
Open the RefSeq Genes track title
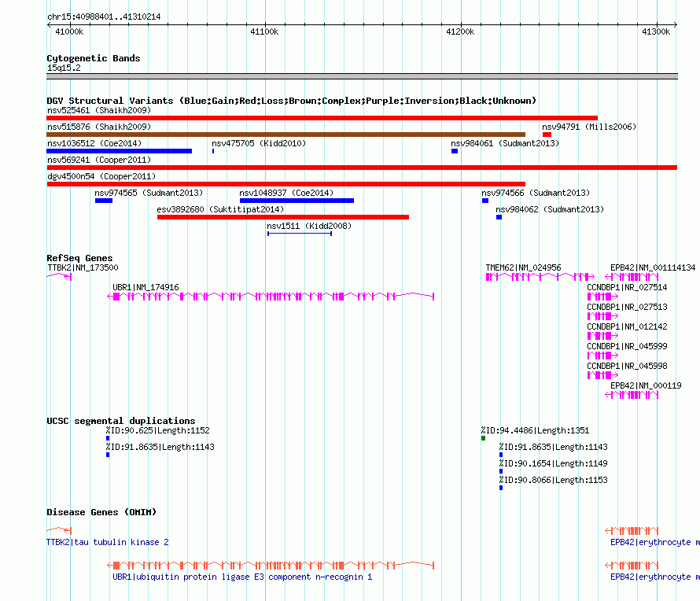pyautogui.click(x=79, y=258)
